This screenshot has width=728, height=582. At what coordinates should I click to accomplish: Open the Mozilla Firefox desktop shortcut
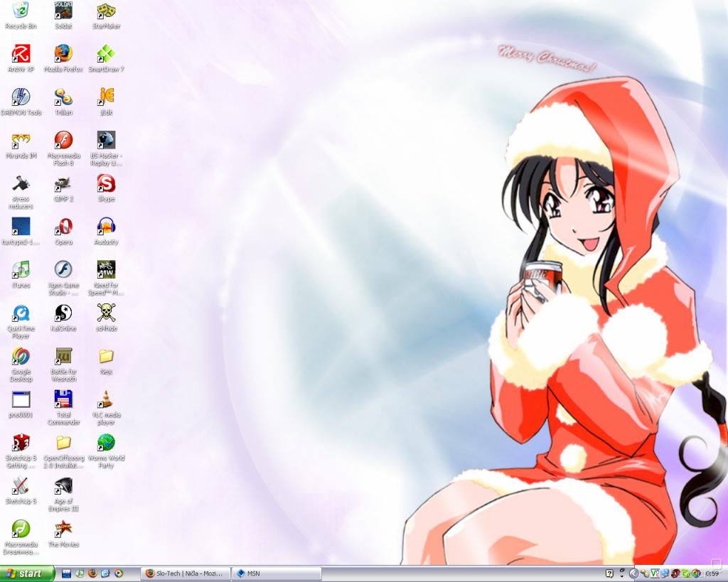(63, 58)
